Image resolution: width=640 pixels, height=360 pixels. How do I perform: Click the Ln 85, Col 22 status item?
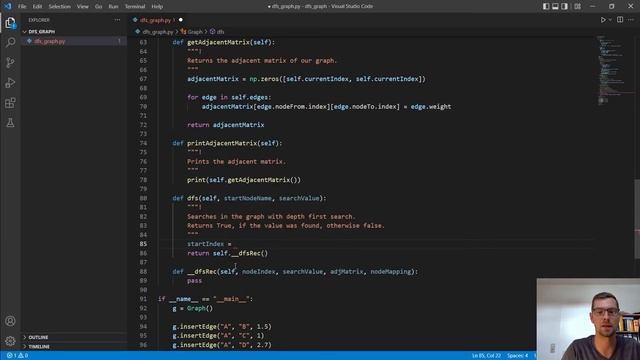(486, 356)
